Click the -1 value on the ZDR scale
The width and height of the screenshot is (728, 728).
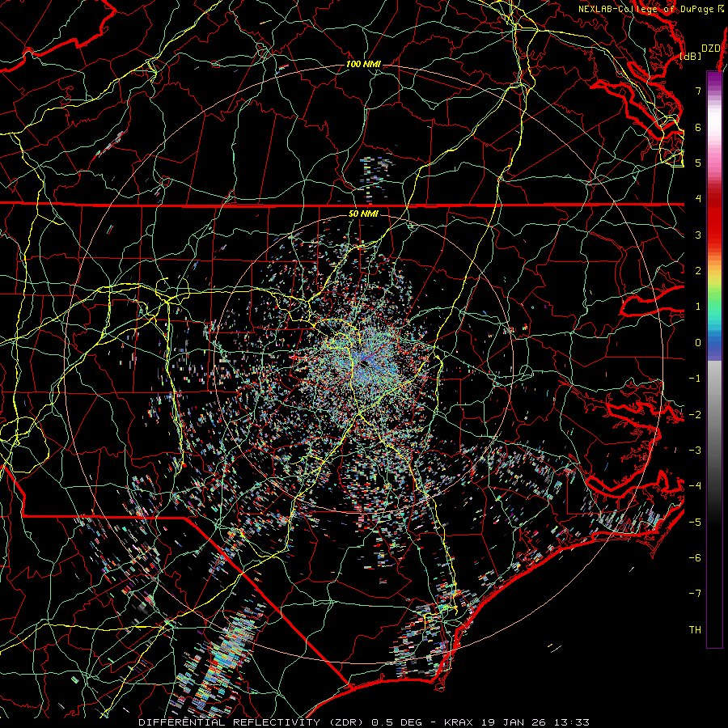(695, 379)
